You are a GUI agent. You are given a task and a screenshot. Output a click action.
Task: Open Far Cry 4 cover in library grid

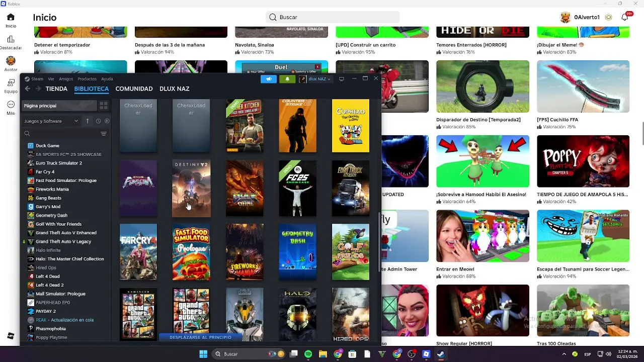point(138,252)
